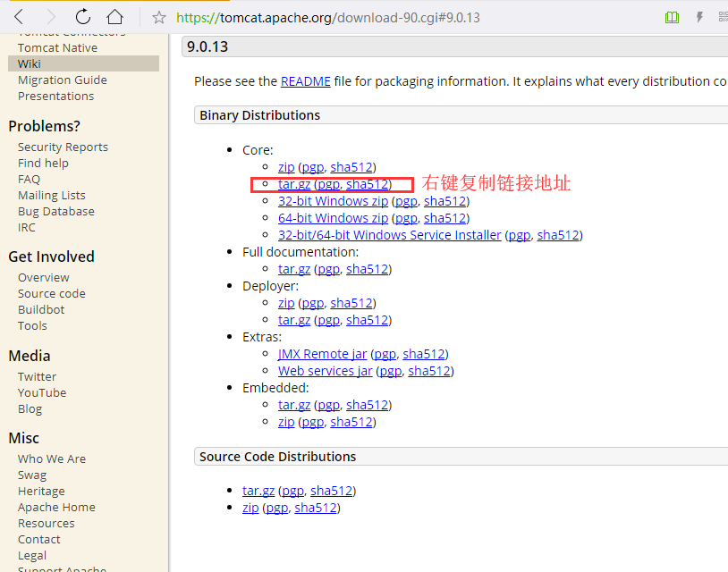
Task: Open Legal sidebar link
Action: [32, 556]
